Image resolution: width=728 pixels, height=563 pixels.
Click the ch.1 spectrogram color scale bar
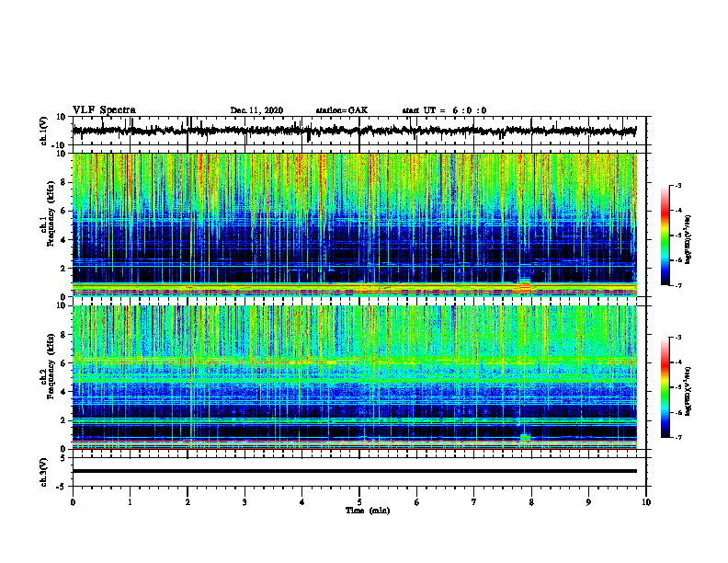tap(665, 236)
